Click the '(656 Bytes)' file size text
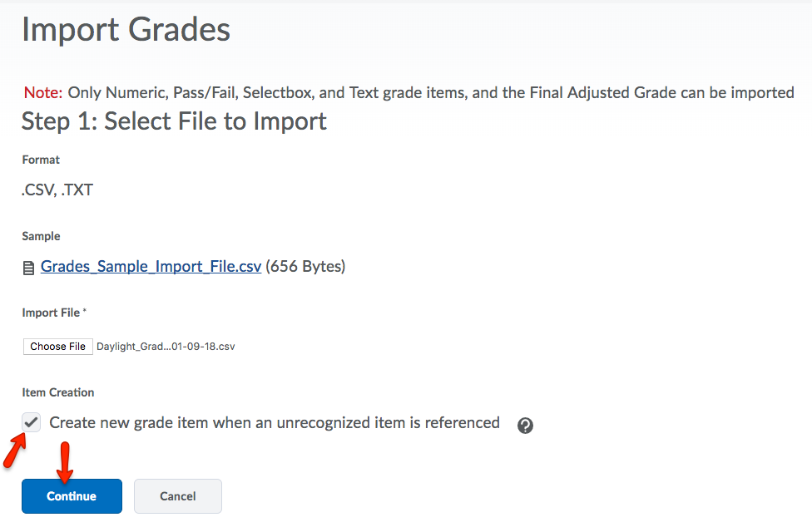Screen dimensions: 812x527 [x=305, y=267]
